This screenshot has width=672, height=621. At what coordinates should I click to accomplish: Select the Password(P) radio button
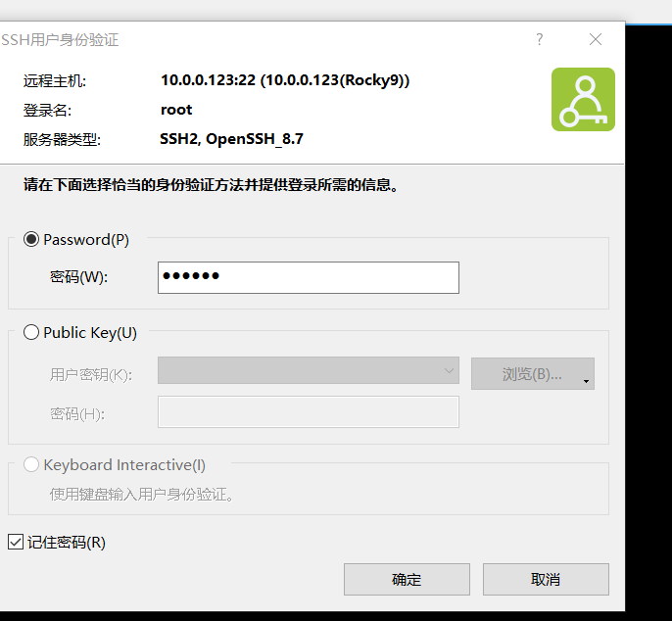tap(31, 239)
